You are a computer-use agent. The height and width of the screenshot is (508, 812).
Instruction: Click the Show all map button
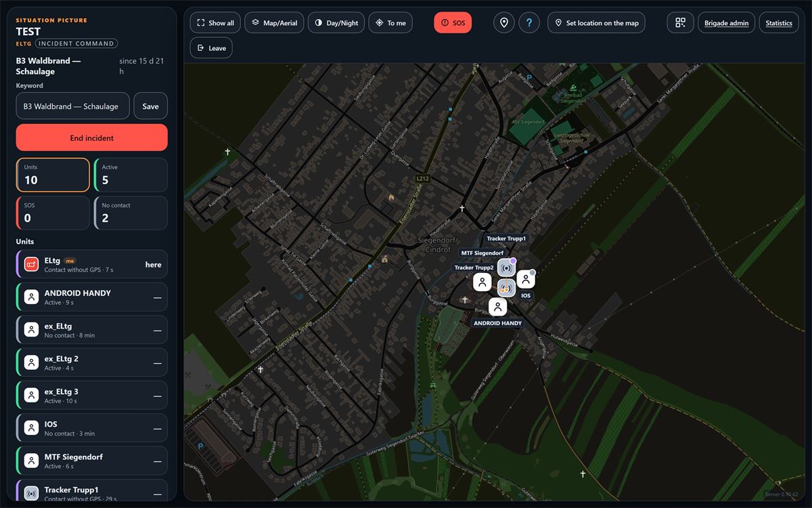click(x=216, y=23)
